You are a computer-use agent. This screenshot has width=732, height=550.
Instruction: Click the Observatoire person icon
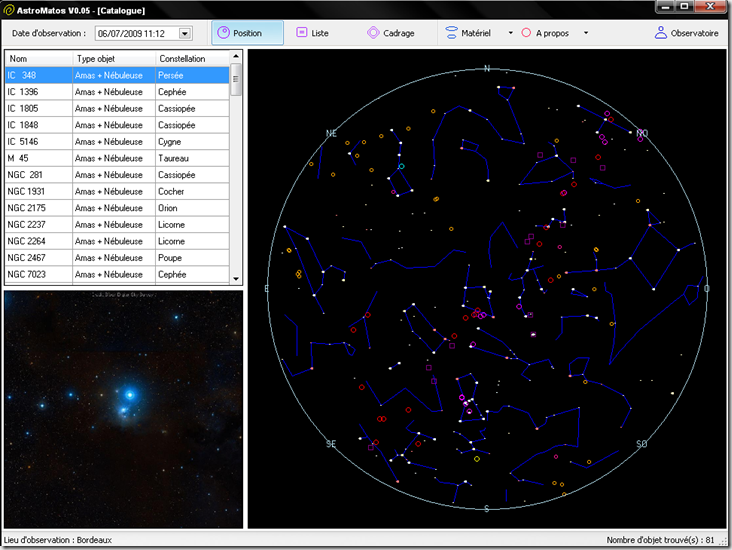click(x=661, y=32)
